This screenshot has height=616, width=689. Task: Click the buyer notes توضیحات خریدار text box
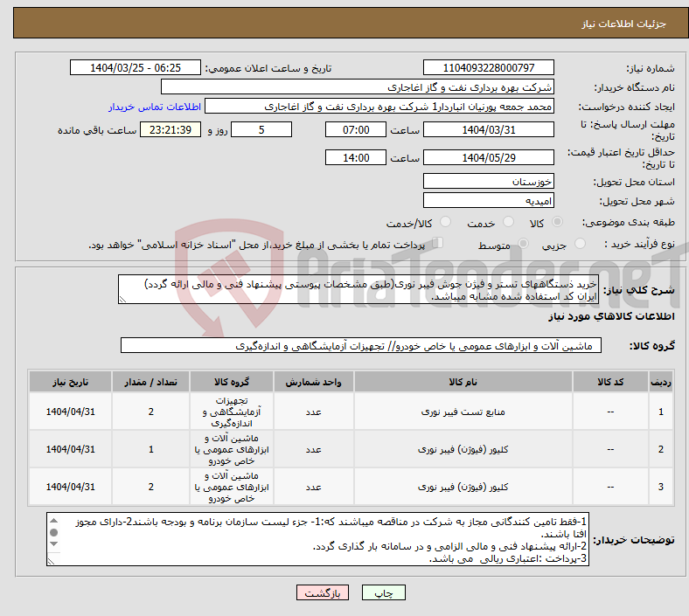coord(317,539)
